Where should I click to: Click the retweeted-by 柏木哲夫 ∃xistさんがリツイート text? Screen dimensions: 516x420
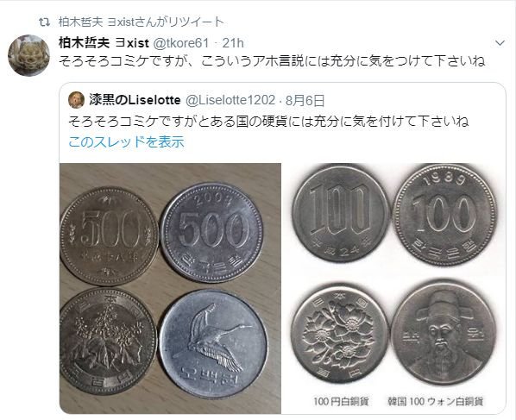tap(142, 22)
